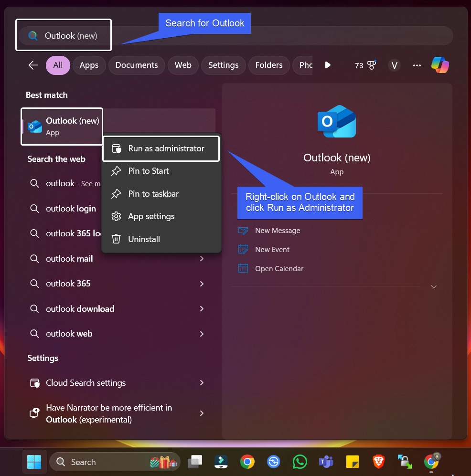471x476 pixels.
Task: Open Have Narrator be more efficient setting
Action: tap(118, 413)
